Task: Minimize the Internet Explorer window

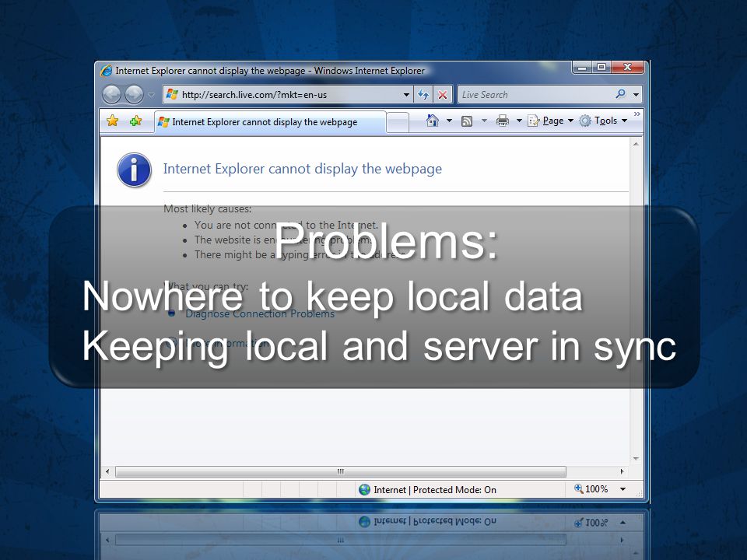Action: click(x=582, y=67)
